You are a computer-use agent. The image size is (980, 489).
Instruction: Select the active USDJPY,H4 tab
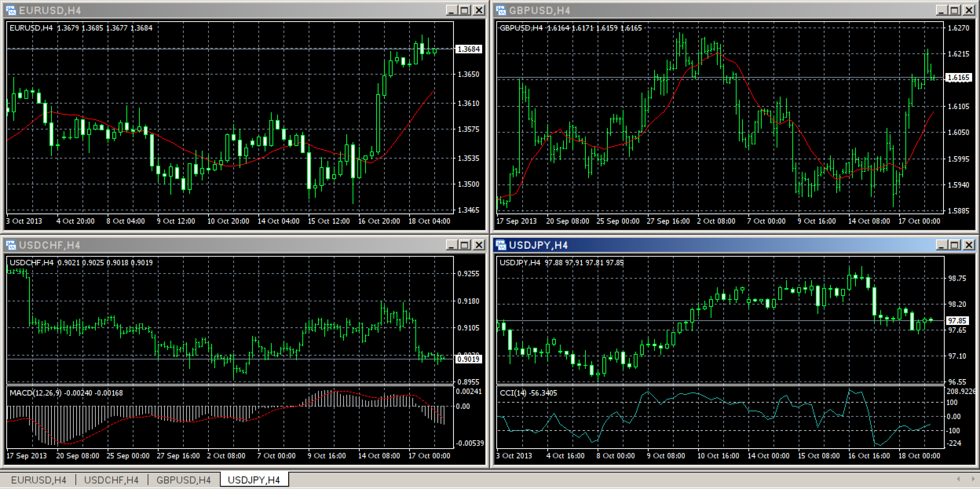point(255,480)
